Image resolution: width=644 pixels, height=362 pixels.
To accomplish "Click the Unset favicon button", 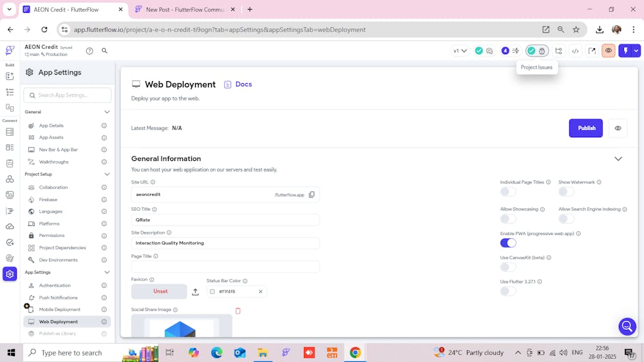I will pyautogui.click(x=159, y=291).
